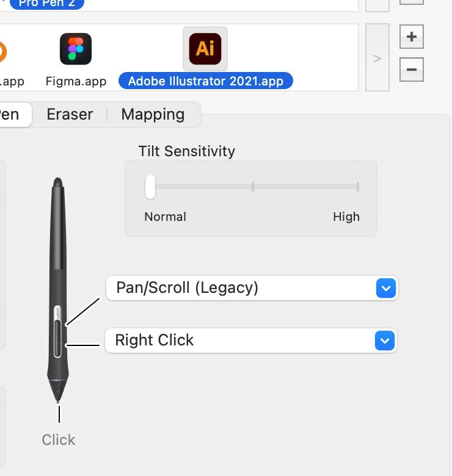Click the Tilt Sensitivity slider handle
This screenshot has width=452, height=476.
pyautogui.click(x=150, y=187)
